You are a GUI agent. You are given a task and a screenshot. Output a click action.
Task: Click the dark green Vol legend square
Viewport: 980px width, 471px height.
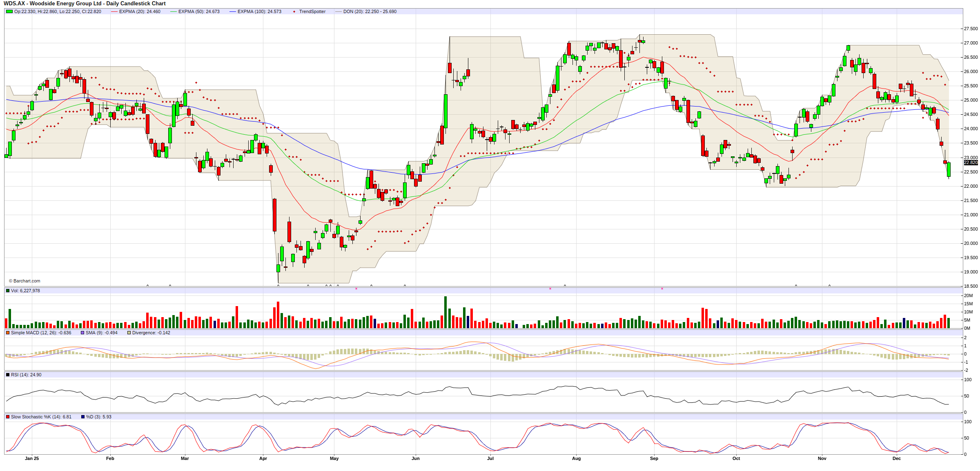click(x=8, y=291)
